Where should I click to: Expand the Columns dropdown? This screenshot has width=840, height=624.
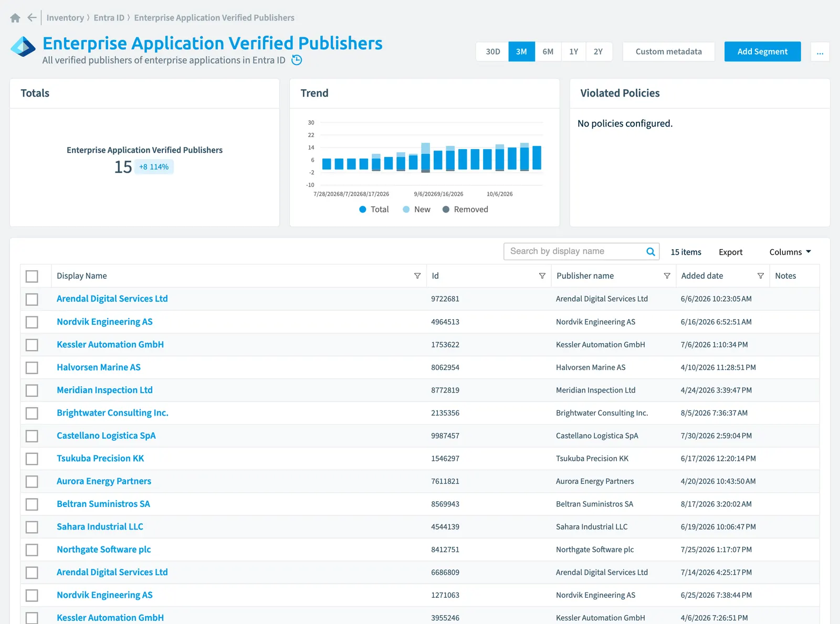click(x=790, y=252)
